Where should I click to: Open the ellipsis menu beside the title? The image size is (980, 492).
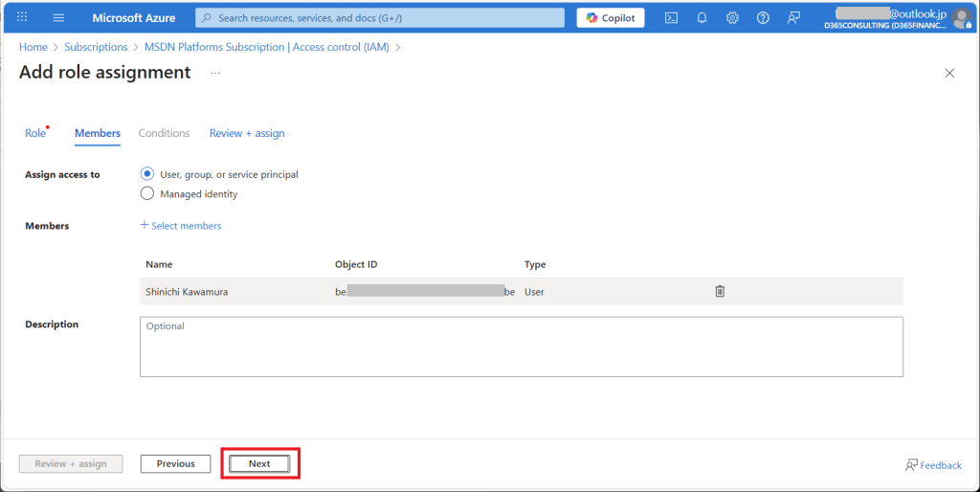click(215, 73)
